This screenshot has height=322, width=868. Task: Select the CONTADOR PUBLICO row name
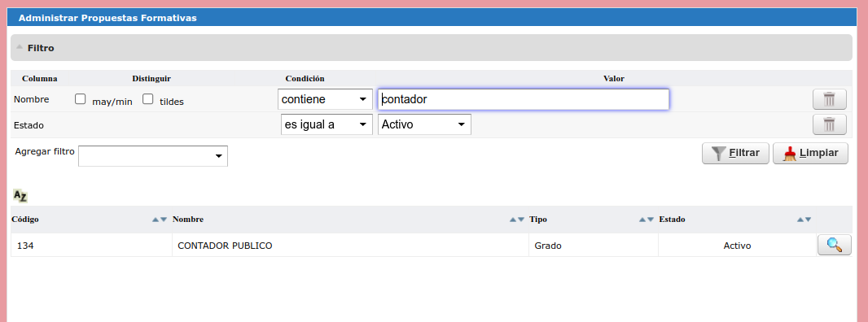coord(225,246)
